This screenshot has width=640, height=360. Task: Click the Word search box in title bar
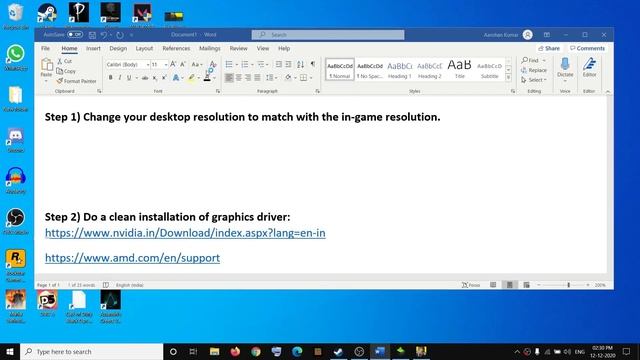pyautogui.click(x=328, y=35)
